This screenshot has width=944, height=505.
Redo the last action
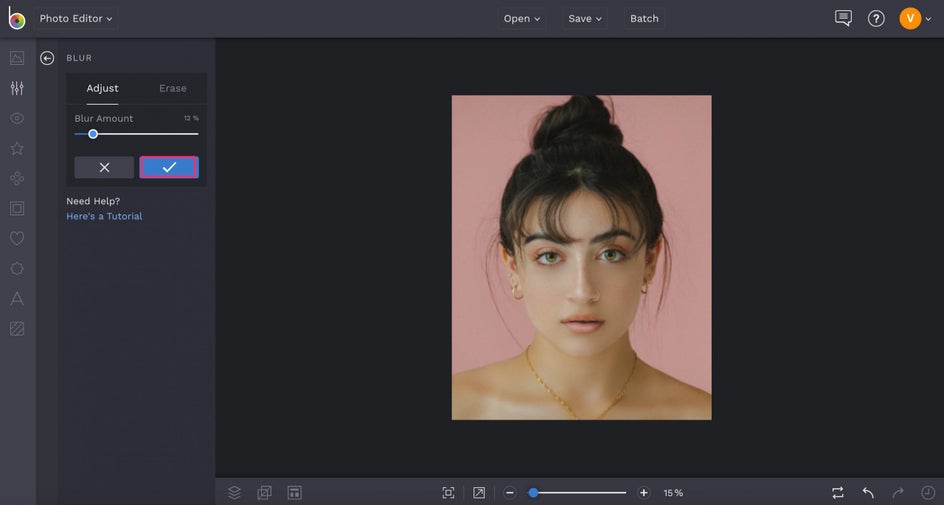click(x=898, y=492)
